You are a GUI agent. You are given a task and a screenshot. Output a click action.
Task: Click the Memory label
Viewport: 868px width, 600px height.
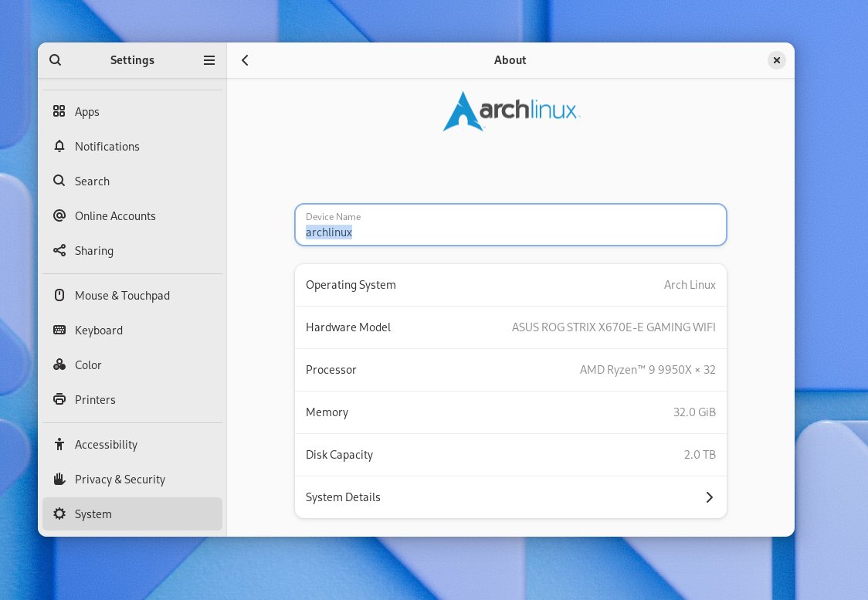(327, 412)
